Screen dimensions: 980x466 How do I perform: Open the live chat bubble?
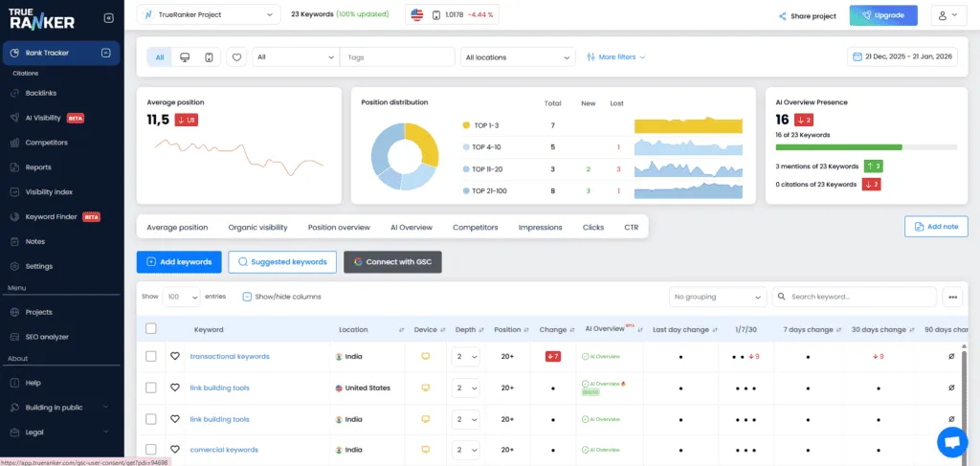(x=952, y=442)
